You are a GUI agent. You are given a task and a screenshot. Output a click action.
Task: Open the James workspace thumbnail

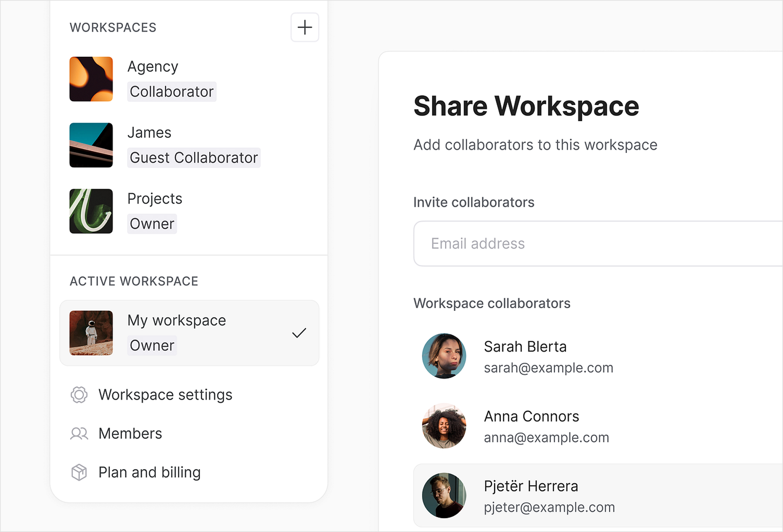click(x=91, y=145)
